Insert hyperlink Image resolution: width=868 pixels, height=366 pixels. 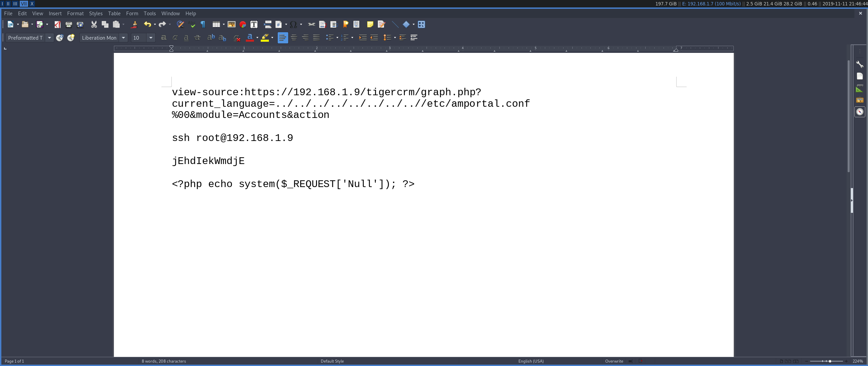point(312,24)
